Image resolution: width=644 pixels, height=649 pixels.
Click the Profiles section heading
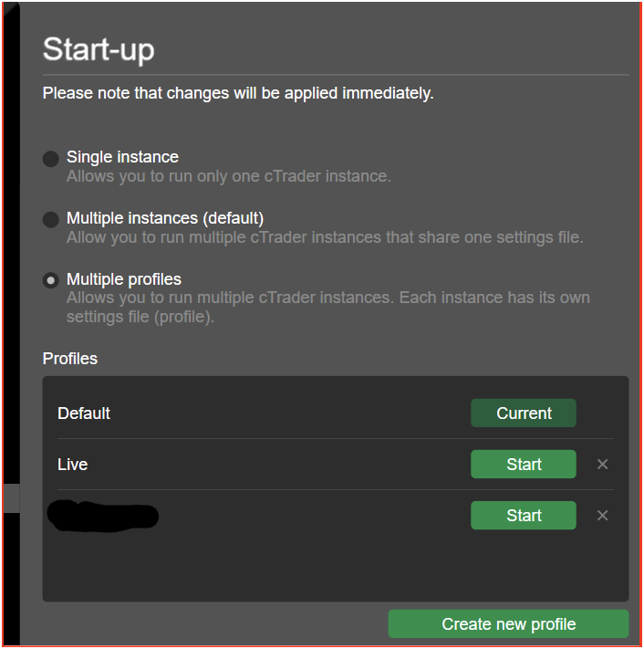[x=70, y=359]
